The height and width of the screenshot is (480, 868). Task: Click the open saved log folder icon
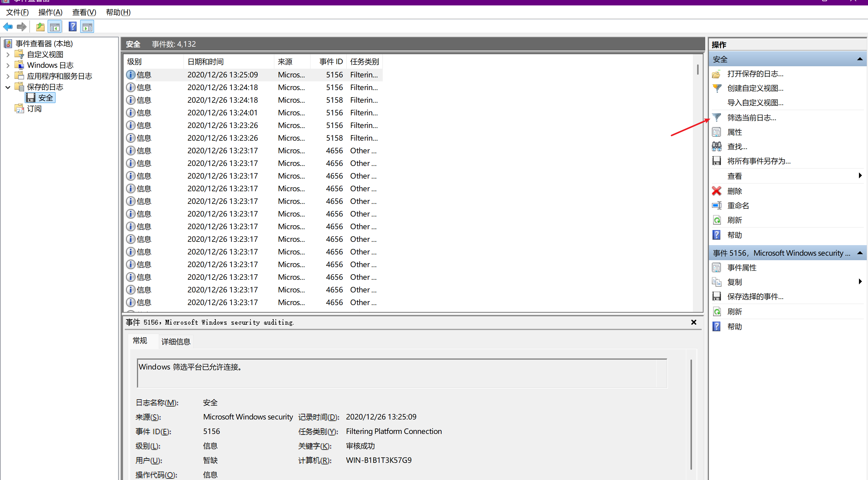pos(717,74)
